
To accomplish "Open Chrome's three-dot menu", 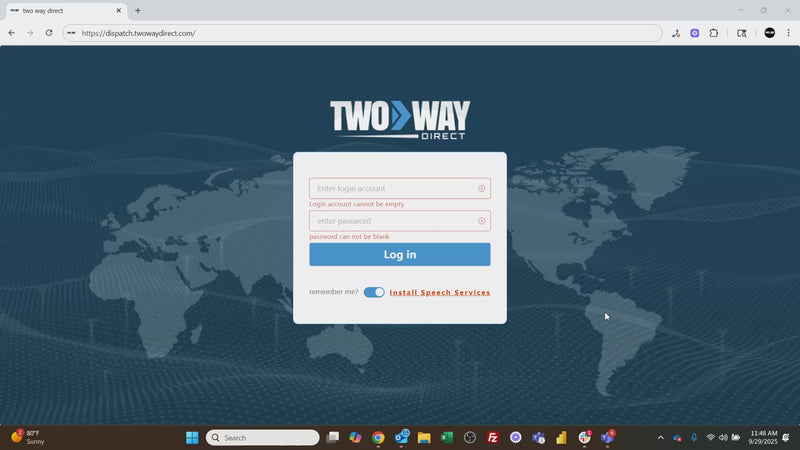I will click(788, 33).
